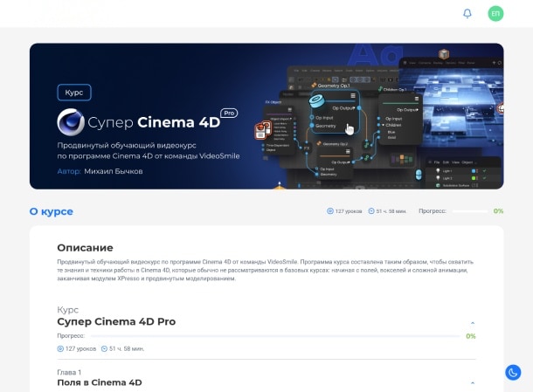The width and height of the screenshot is (533, 392).
Task: Open the ЕП user avatar menu
Action: coord(495,13)
